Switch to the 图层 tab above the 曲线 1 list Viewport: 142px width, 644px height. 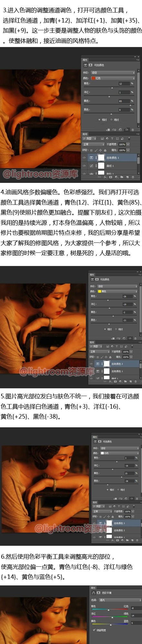(x=85, y=134)
